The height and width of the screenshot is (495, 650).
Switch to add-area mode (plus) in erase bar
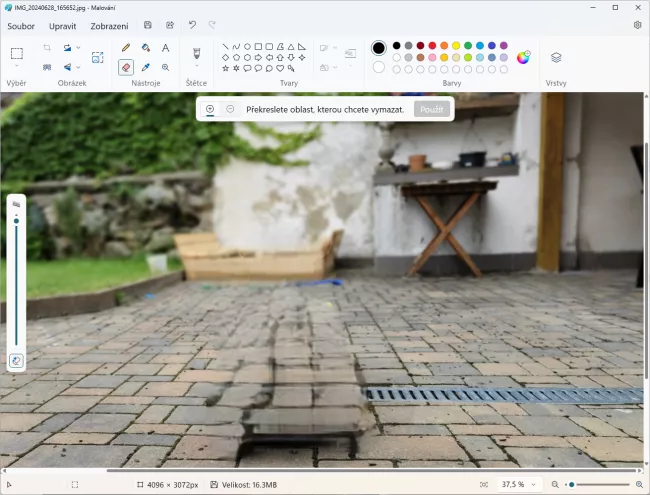[x=210, y=109]
